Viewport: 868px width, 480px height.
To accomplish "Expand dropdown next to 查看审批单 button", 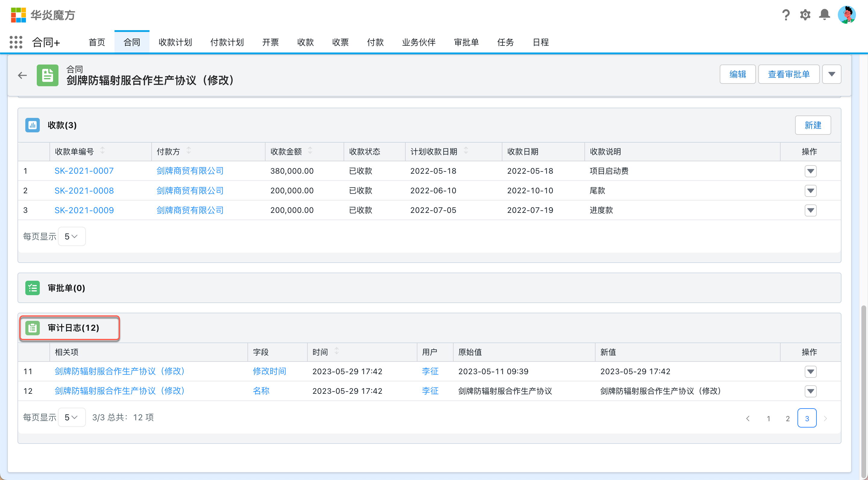I will pyautogui.click(x=831, y=74).
